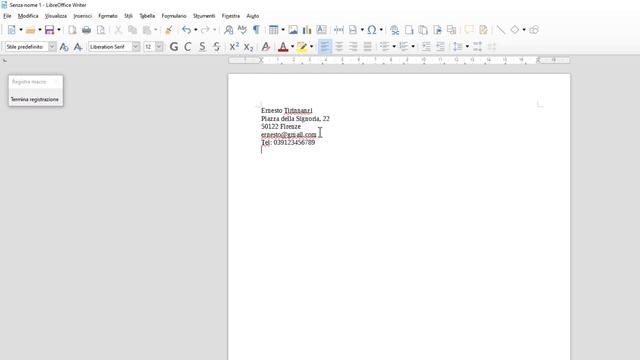Screen dimensions: 640x360
Task: Toggle unordered bullet list
Action: coord(384,47)
